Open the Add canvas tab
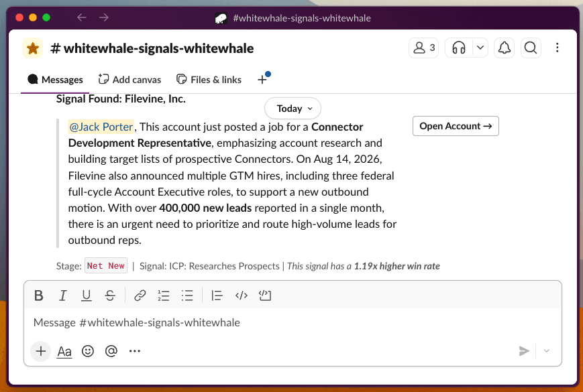The width and height of the screenshot is (583, 392). (129, 80)
